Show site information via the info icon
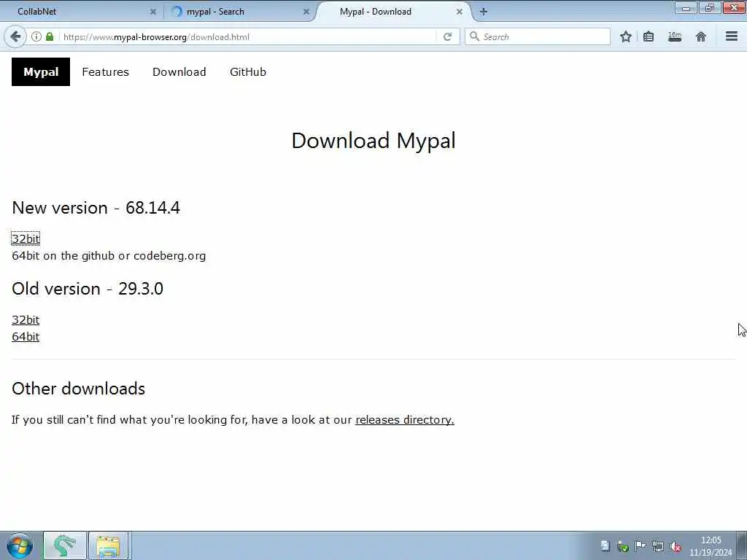This screenshot has height=560, width=747. tap(36, 36)
